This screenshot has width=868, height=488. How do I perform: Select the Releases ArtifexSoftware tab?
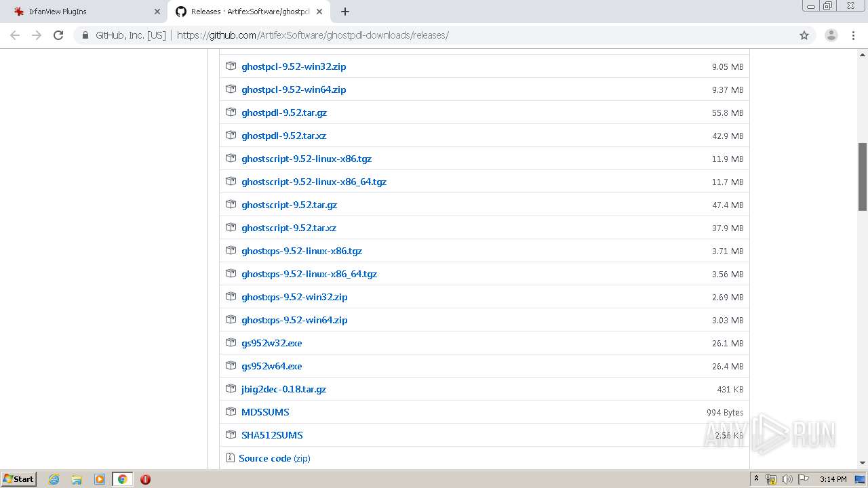pyautogui.click(x=250, y=12)
